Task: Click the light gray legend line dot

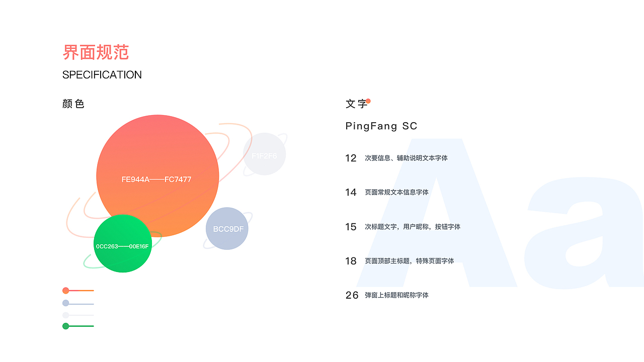Action: [x=65, y=315]
